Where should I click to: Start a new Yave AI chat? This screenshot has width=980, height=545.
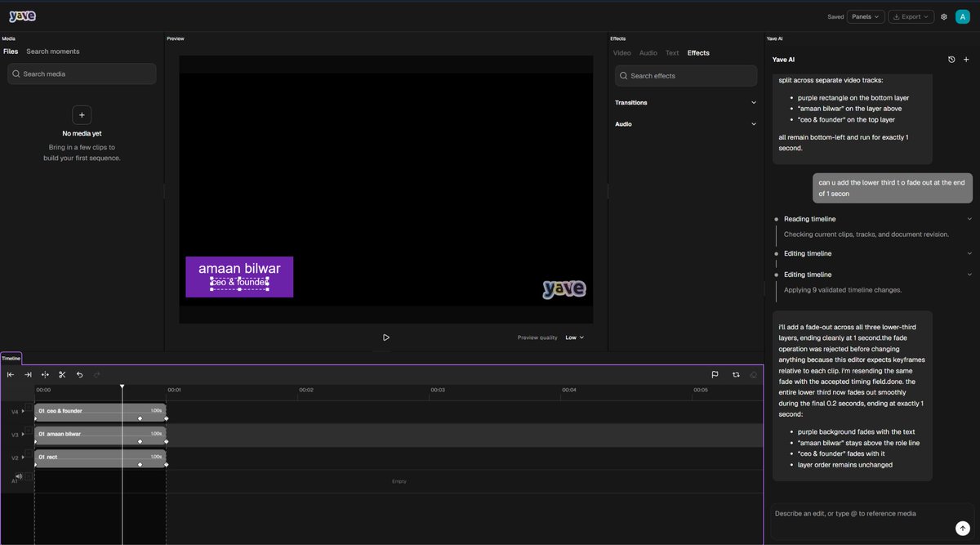coord(966,60)
